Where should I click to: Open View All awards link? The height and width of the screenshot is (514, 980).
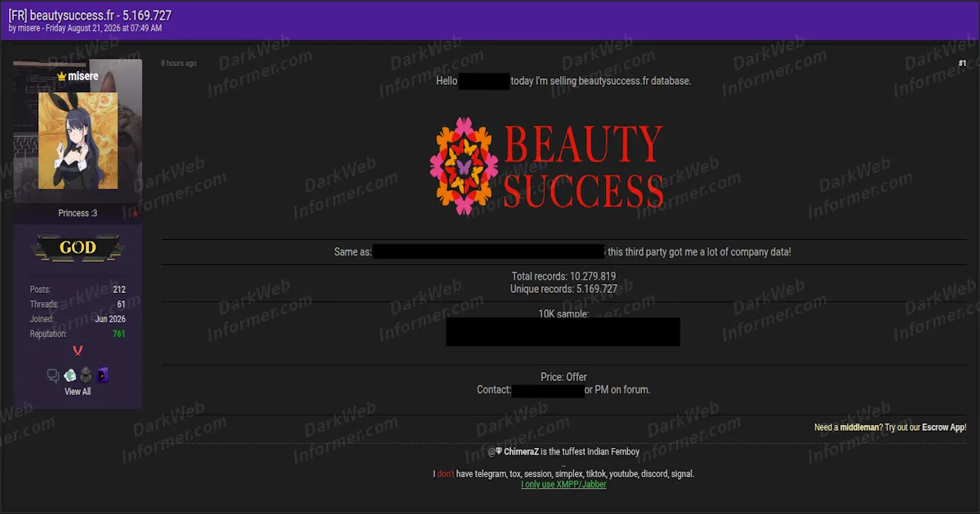pos(78,392)
